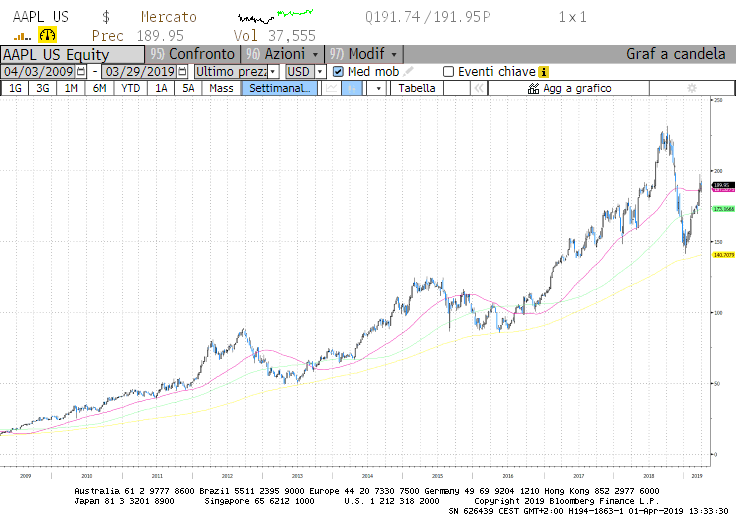Open the 95) Confronto menu
The height and width of the screenshot is (530, 736).
193,54
